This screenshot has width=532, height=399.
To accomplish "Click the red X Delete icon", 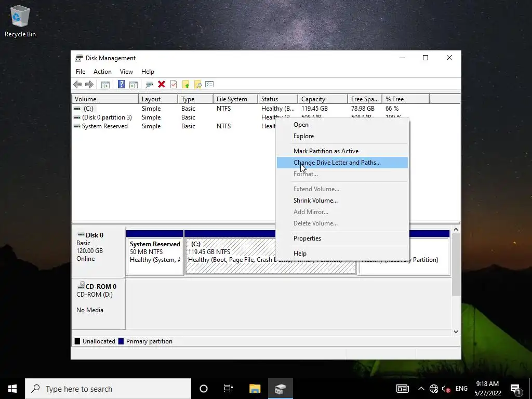I will pos(162,85).
